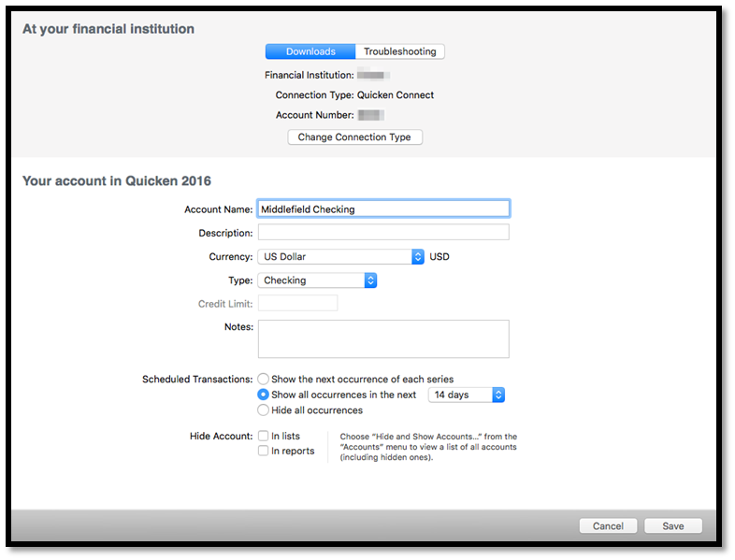Click into the Account Name field
Image resolution: width=735 pixels, height=560 pixels.
[x=383, y=209]
